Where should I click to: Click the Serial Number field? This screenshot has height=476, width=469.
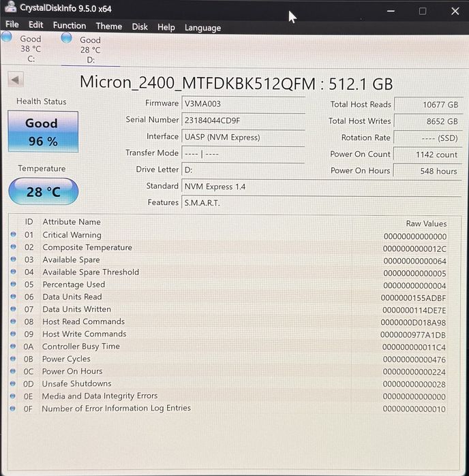point(243,121)
